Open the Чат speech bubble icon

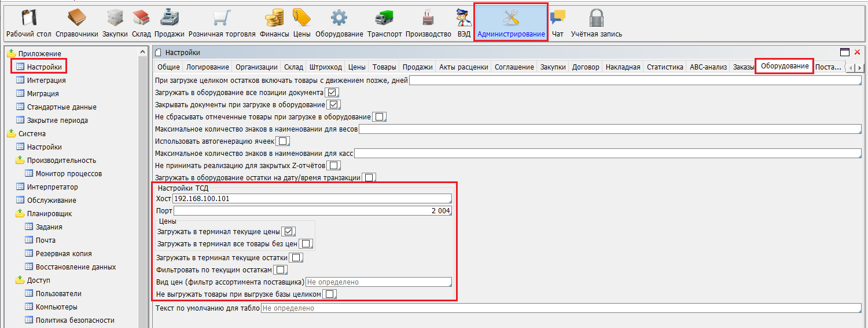click(x=557, y=19)
